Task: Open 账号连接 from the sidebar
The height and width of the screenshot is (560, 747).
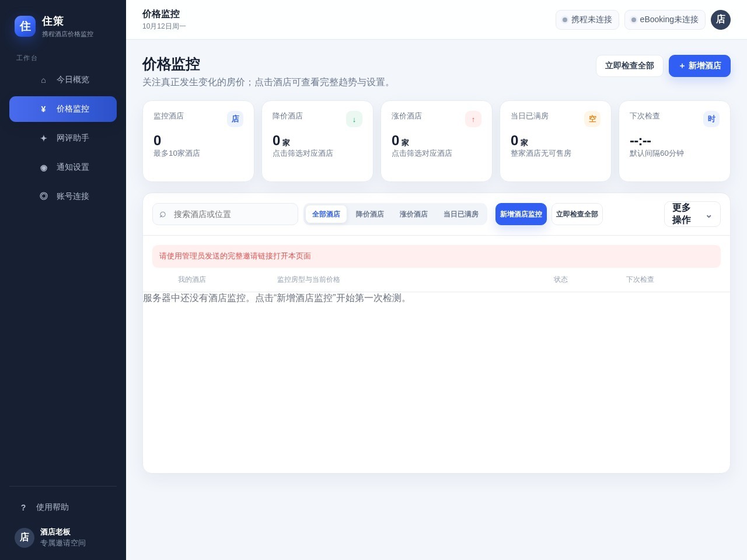Action: point(63,197)
